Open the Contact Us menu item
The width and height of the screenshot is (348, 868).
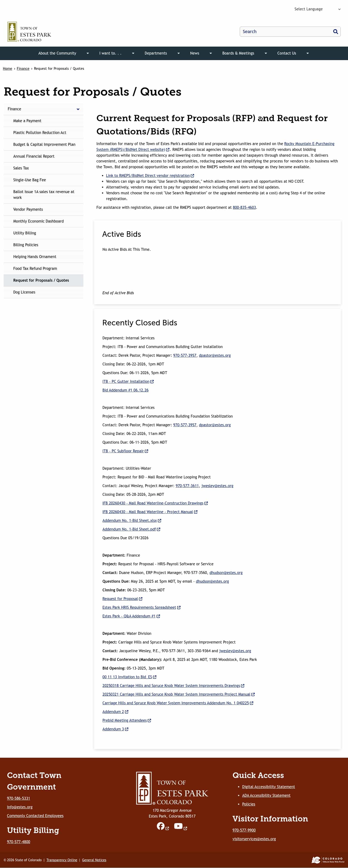coord(287,53)
